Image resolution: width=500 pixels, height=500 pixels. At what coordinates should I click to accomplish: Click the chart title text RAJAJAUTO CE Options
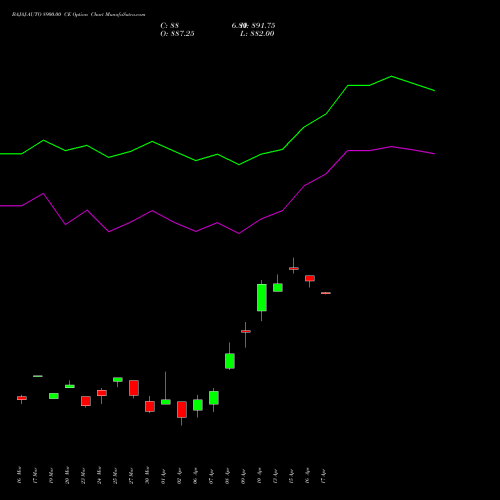(x=78, y=15)
